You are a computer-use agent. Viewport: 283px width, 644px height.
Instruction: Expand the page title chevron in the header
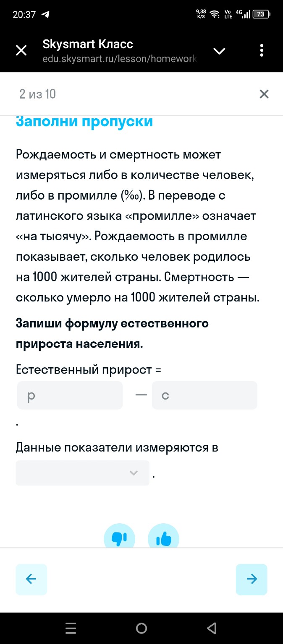pyautogui.click(x=219, y=51)
